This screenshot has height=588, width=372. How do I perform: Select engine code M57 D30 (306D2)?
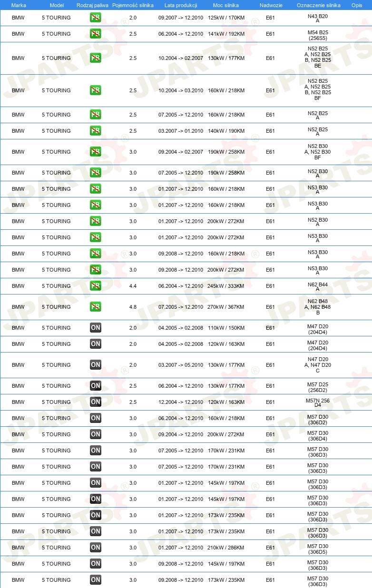click(318, 419)
